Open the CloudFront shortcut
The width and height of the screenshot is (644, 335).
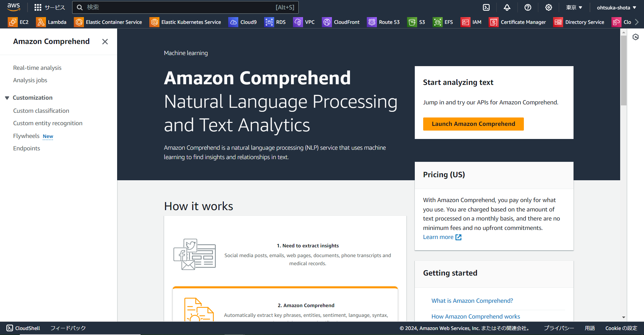click(341, 22)
